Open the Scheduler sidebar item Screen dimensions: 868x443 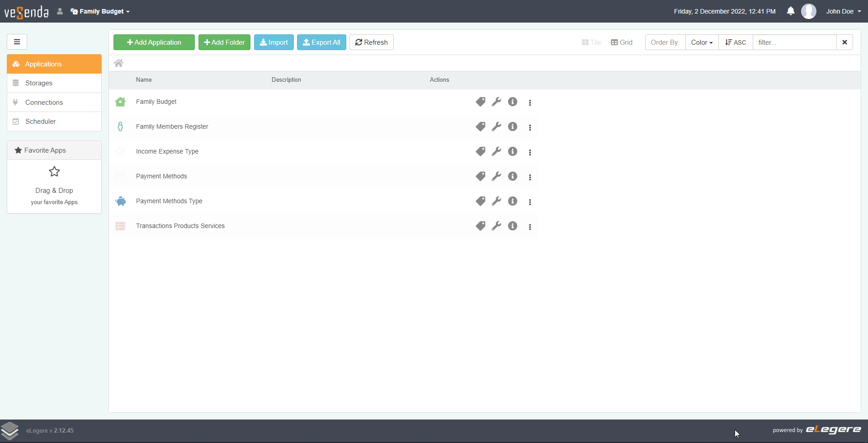(41, 121)
